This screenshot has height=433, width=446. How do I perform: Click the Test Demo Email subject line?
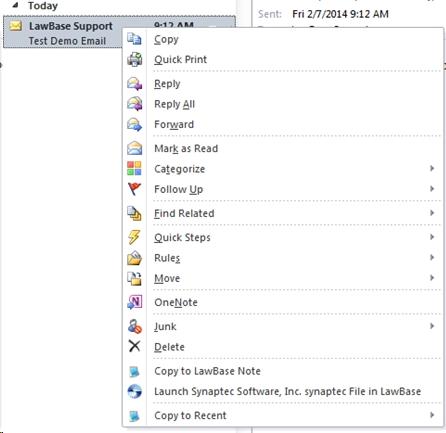tap(67, 41)
